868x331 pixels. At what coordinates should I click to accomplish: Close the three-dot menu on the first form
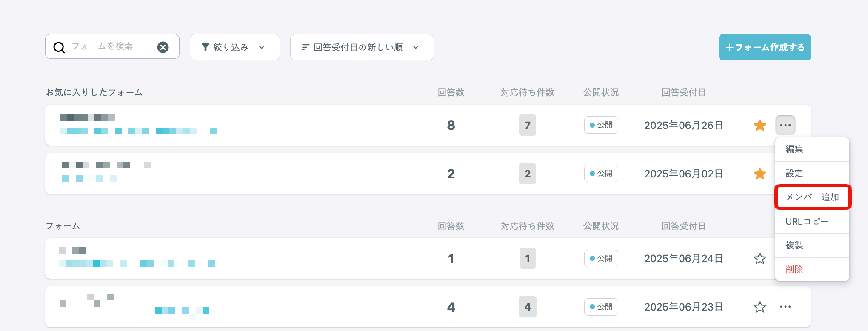(x=785, y=125)
